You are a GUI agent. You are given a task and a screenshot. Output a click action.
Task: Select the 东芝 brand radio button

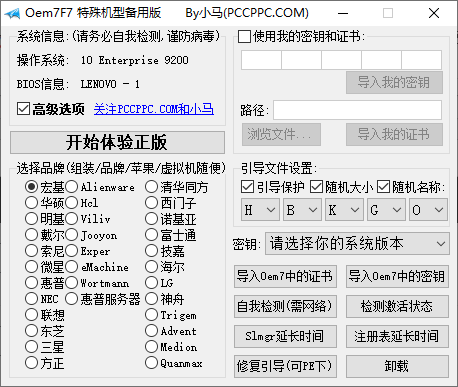pyautogui.click(x=31, y=331)
